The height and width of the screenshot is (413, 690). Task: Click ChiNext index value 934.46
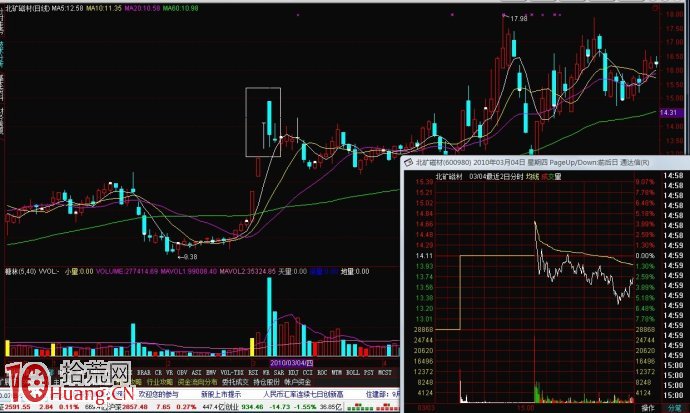[x=251, y=407]
